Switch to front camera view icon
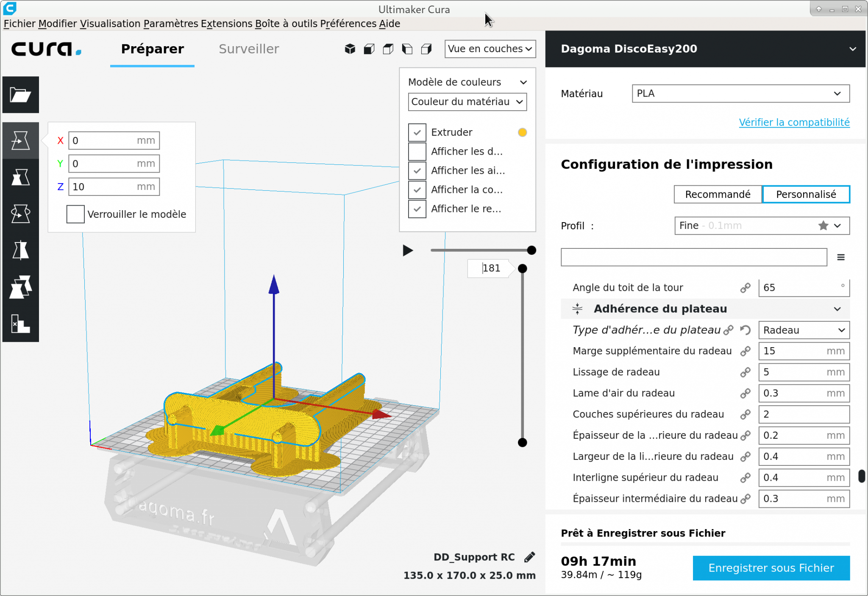This screenshot has width=868, height=596. pos(369,49)
